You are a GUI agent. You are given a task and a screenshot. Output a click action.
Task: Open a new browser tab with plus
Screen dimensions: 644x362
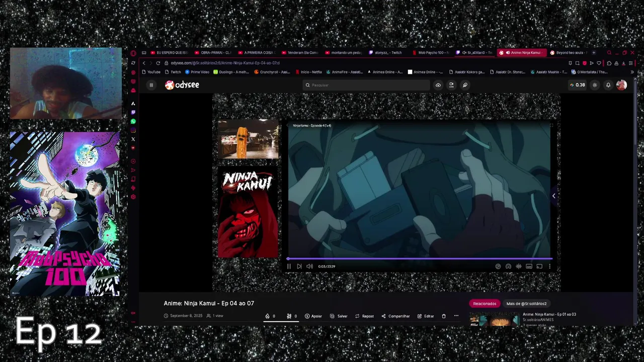[x=594, y=53]
